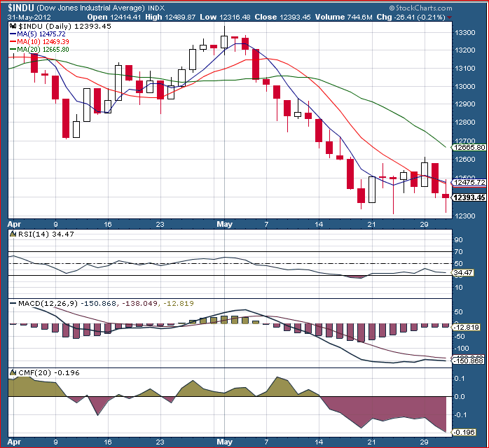Viewport: 489px width, 448px height.
Task: Click the CMF(20) -0.196 panel title
Action: 48,372
